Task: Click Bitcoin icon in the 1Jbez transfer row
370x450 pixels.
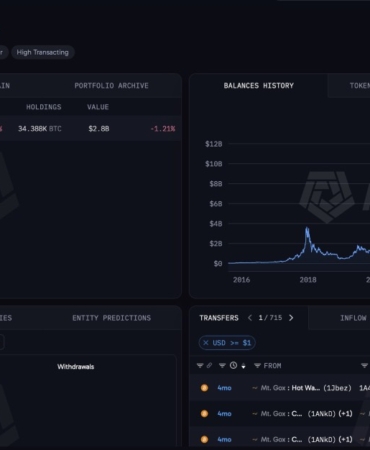Action: click(x=204, y=388)
